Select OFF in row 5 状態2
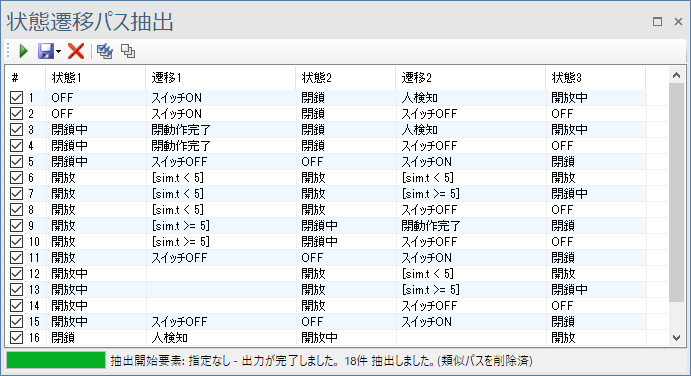 (x=312, y=162)
